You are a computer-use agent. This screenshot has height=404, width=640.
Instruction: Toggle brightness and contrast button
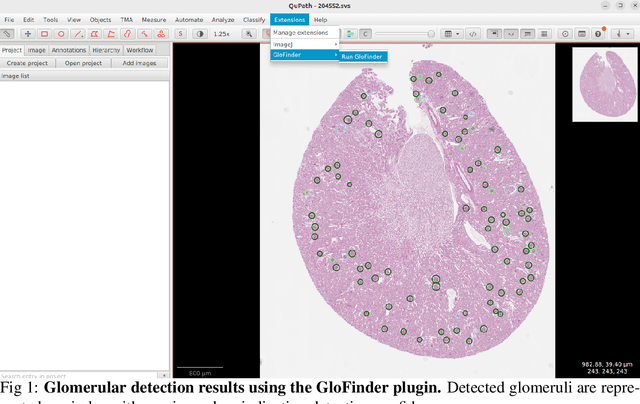[199, 34]
